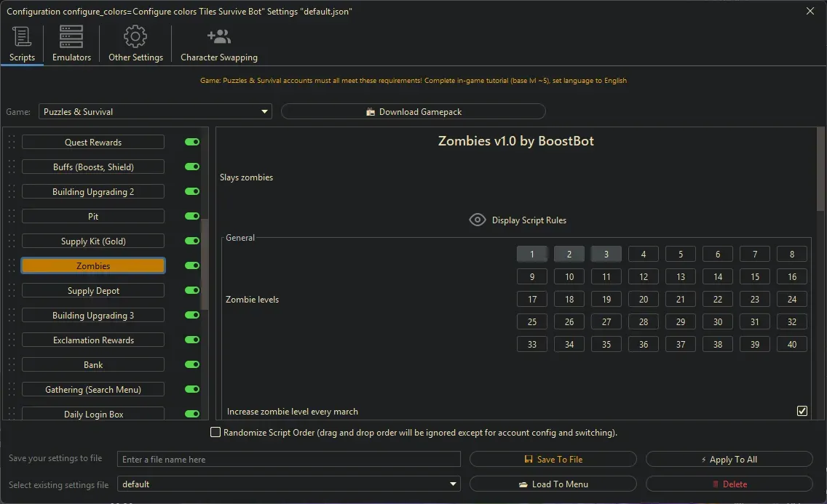827x504 pixels.
Task: Open the Emulators server icon
Action: point(71,36)
